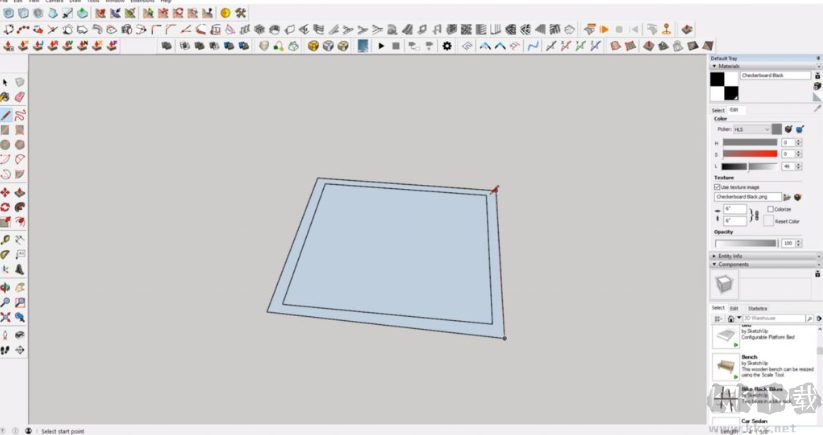The height and width of the screenshot is (435, 823).
Task: Select the Line pencil tool
Action: pos(5,115)
